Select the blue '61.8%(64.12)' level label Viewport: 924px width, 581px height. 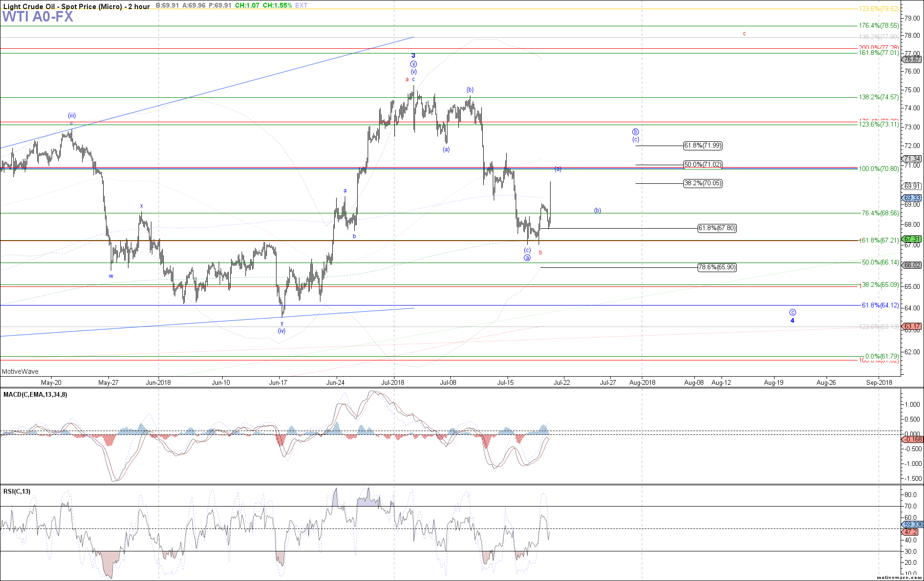click(880, 305)
